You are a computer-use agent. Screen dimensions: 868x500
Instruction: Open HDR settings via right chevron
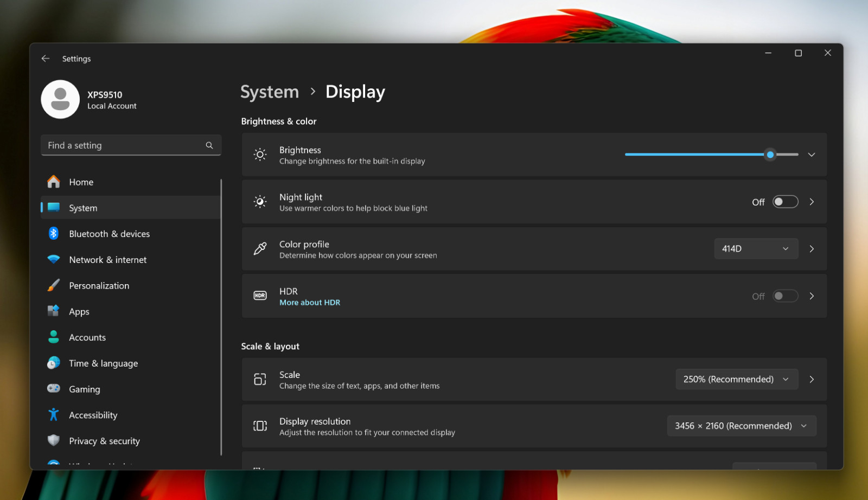812,296
